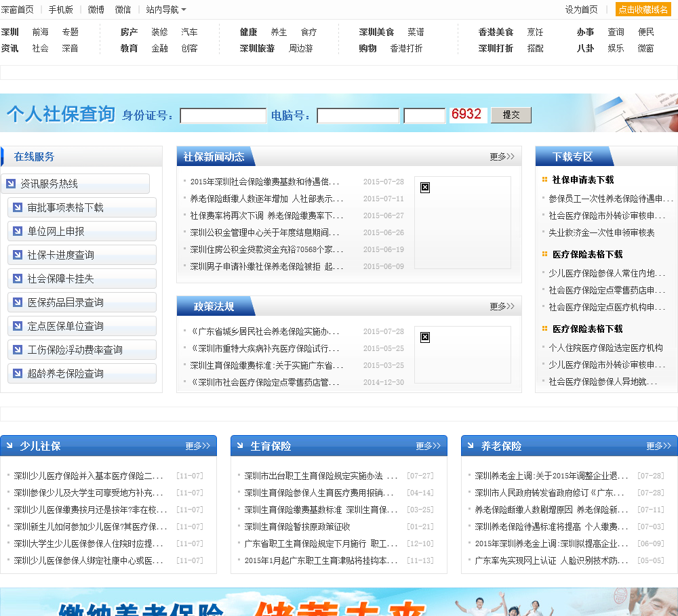Image resolution: width=678 pixels, height=616 pixels.
Task: Open article 深圳少儿医疗保险并入基本医疗保险二
Action: (88, 476)
